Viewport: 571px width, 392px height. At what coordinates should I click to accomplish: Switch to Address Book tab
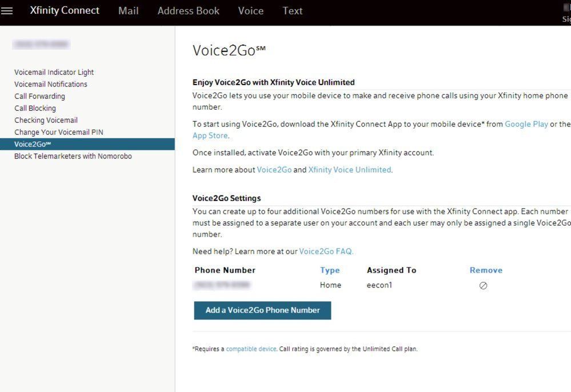click(188, 11)
